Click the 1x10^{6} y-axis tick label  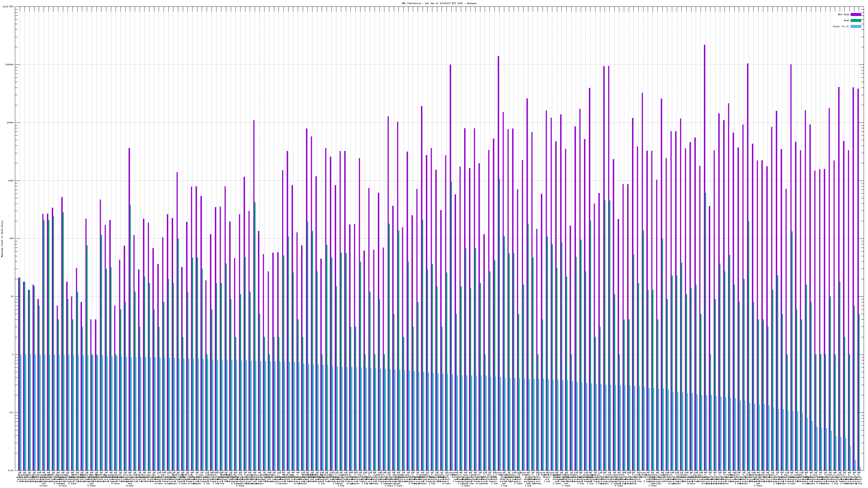(8, 7)
